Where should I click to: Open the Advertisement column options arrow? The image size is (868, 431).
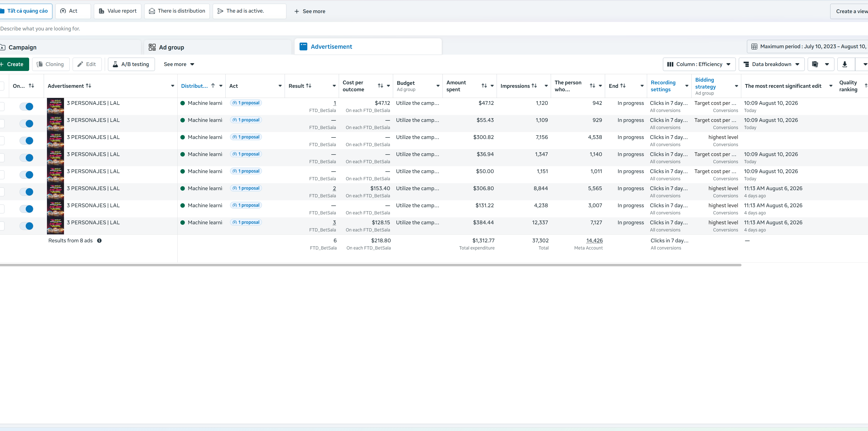(172, 86)
